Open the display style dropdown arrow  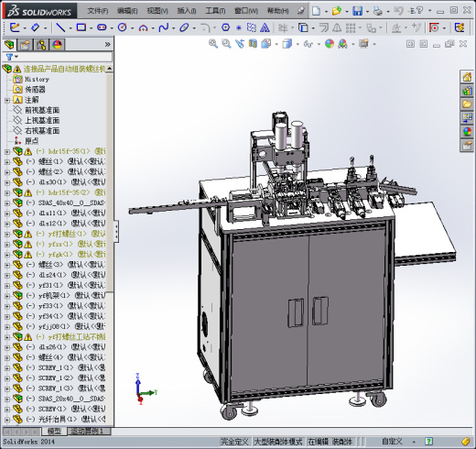coord(297,44)
